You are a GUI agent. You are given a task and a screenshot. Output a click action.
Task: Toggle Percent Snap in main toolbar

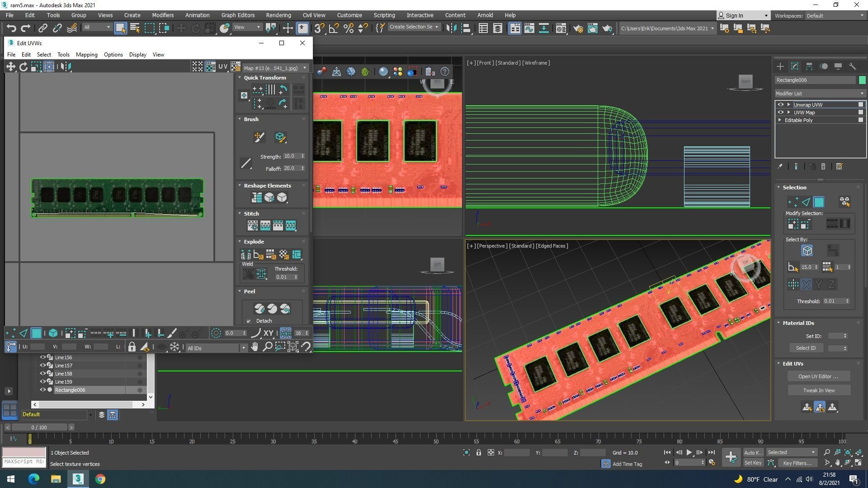[x=348, y=28]
